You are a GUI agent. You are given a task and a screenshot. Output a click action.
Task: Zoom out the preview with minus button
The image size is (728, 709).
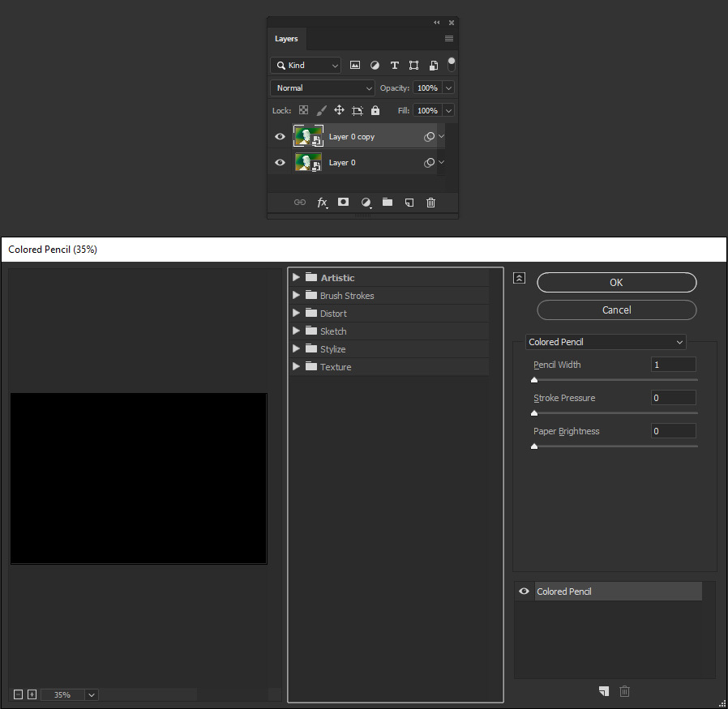click(18, 694)
